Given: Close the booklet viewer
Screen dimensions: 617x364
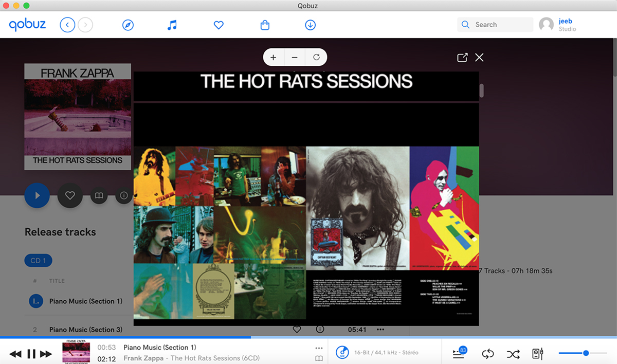Looking at the screenshot, I should 479,58.
